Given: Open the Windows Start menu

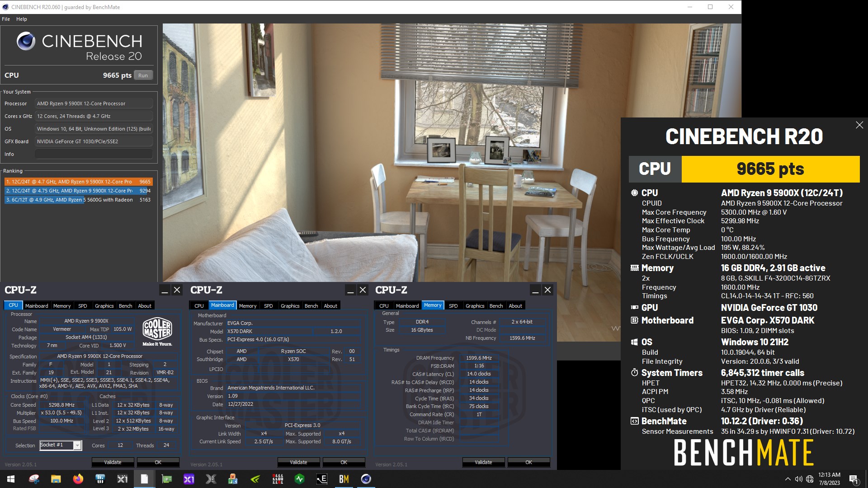Looking at the screenshot, I should point(11,479).
